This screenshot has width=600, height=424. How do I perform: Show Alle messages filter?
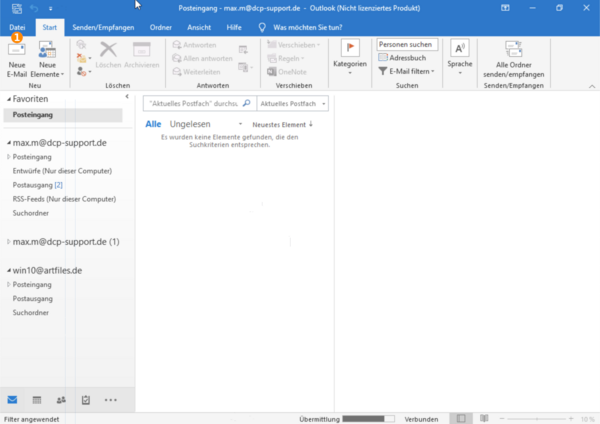(x=153, y=124)
